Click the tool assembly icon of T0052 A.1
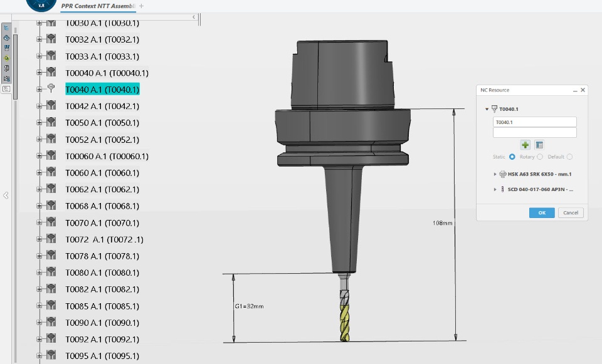602x364 pixels. [x=51, y=139]
